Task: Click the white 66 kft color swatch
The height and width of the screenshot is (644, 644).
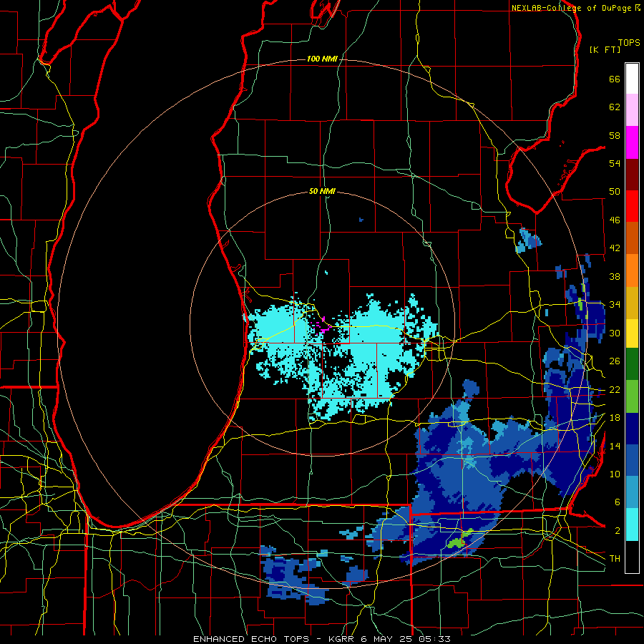Action: pyautogui.click(x=632, y=79)
